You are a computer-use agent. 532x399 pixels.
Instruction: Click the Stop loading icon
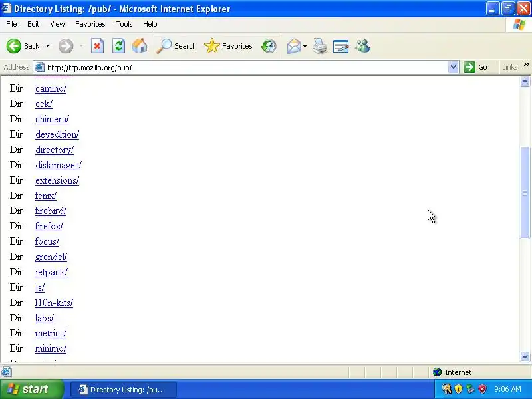click(97, 46)
